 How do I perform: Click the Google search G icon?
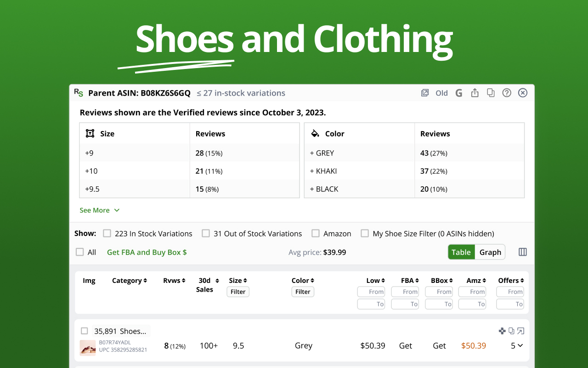458,93
